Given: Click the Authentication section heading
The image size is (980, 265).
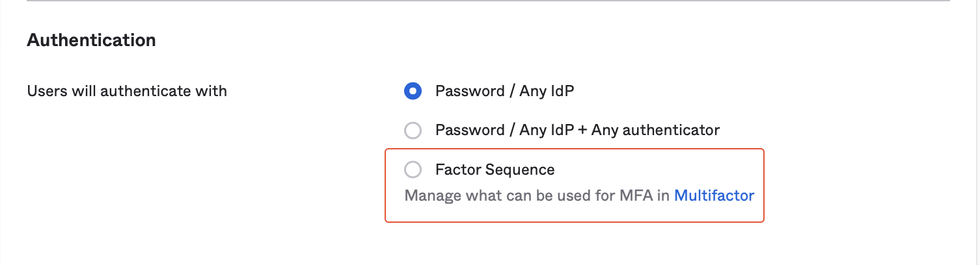Looking at the screenshot, I should click(x=91, y=40).
